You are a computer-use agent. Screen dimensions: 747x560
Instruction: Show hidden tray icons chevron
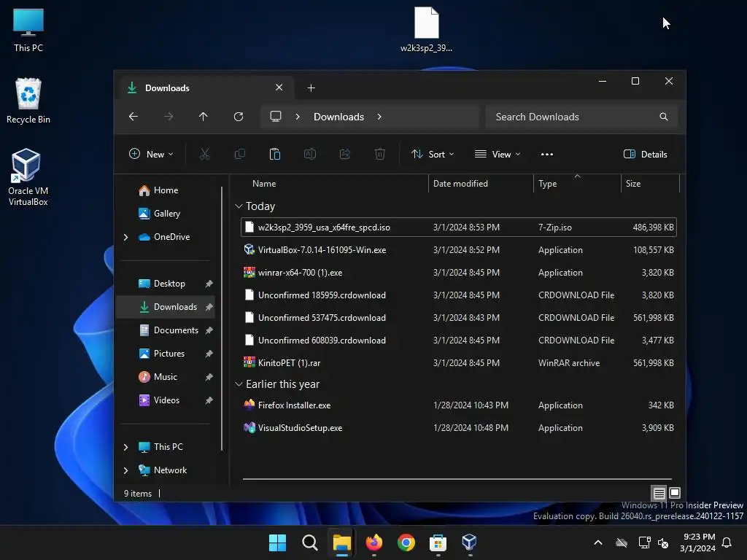tap(598, 542)
